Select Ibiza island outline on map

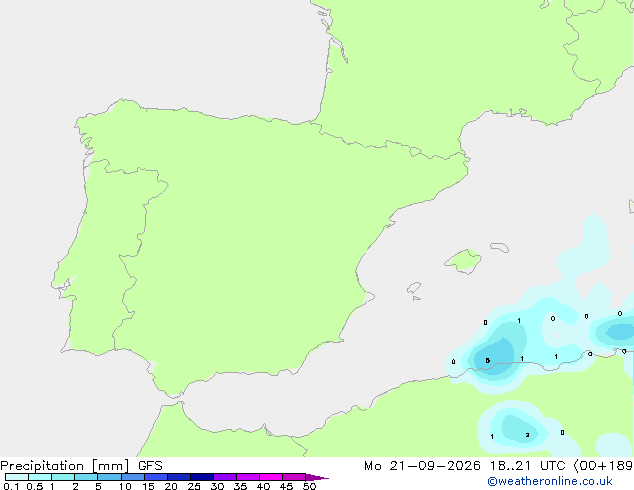414,288
